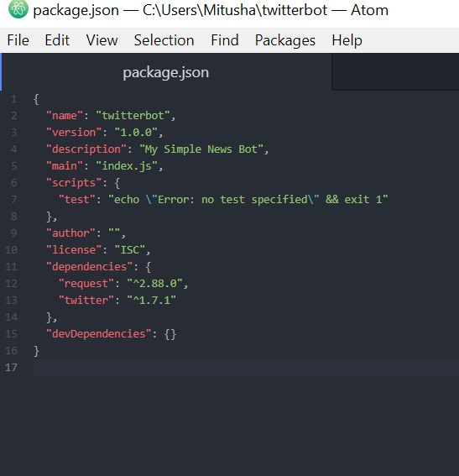Viewport: 459px width, 476px height.
Task: Click the "scripts" key
Action: pos(74,183)
